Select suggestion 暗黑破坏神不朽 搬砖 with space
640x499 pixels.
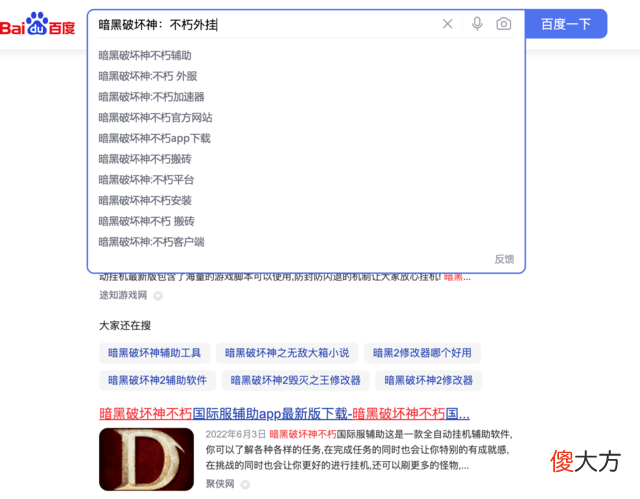tap(147, 222)
